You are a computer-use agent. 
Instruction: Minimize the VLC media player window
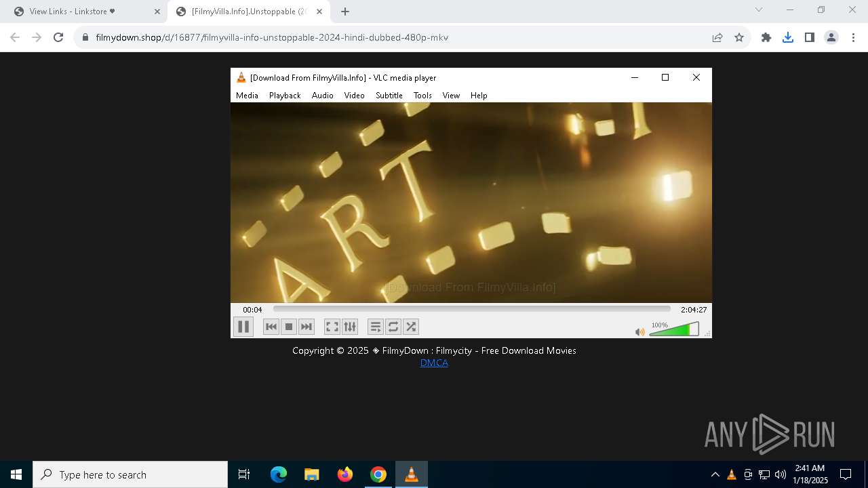click(635, 77)
